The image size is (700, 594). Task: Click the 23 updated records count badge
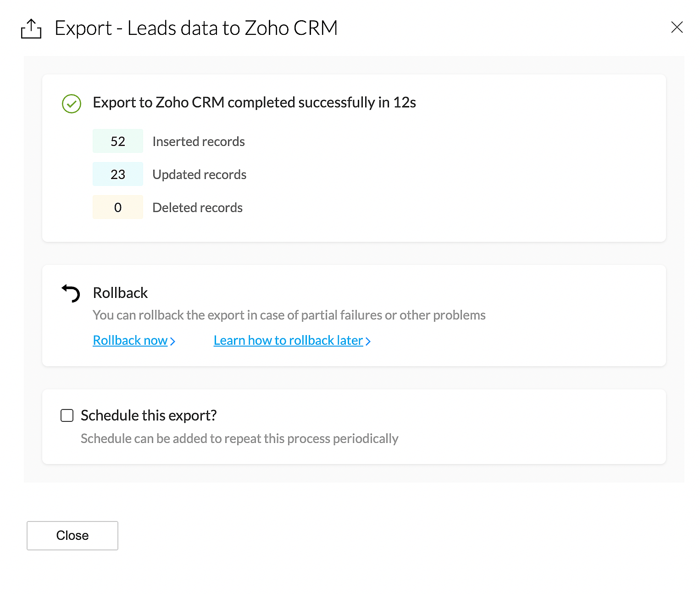coord(118,174)
